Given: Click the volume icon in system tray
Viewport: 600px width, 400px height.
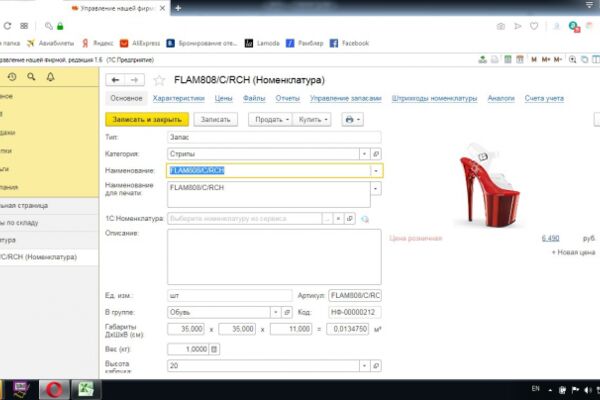Looking at the screenshot, I should [x=587, y=390].
